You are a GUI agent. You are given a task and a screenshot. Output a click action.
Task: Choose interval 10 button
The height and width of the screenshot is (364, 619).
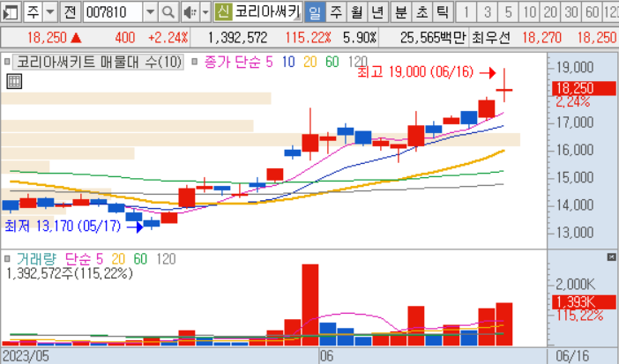tap(529, 11)
